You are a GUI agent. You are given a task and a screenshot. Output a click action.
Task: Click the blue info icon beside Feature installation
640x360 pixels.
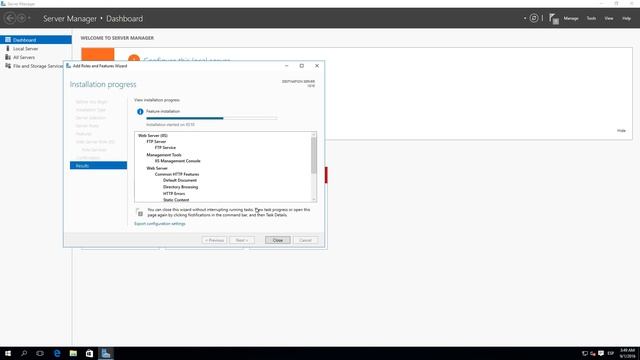(x=140, y=111)
